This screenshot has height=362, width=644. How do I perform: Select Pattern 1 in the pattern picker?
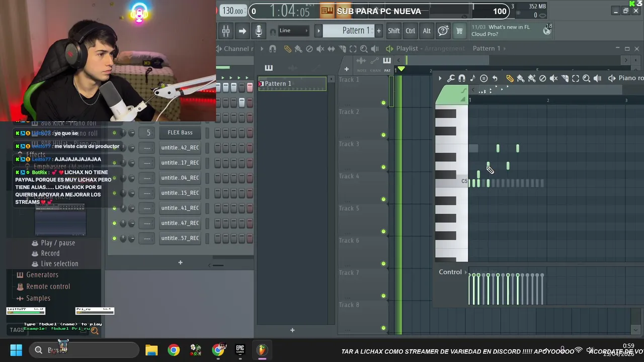click(292, 83)
